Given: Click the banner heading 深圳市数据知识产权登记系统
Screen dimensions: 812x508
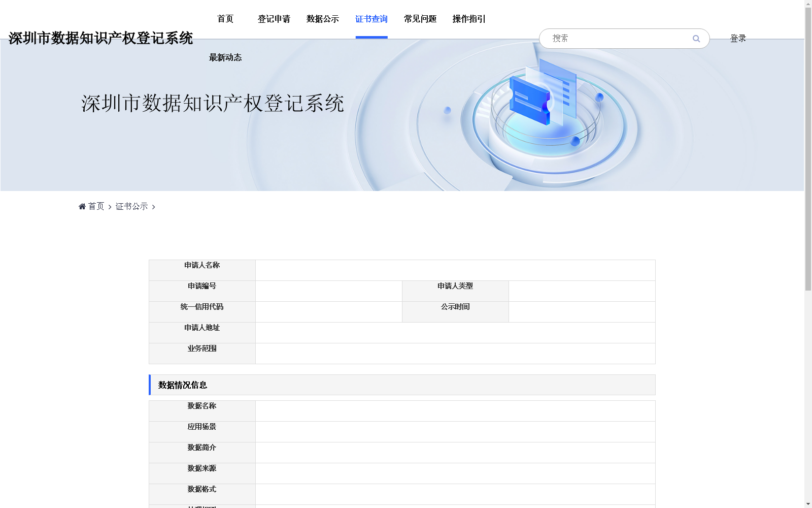Looking at the screenshot, I should pyautogui.click(x=213, y=104).
